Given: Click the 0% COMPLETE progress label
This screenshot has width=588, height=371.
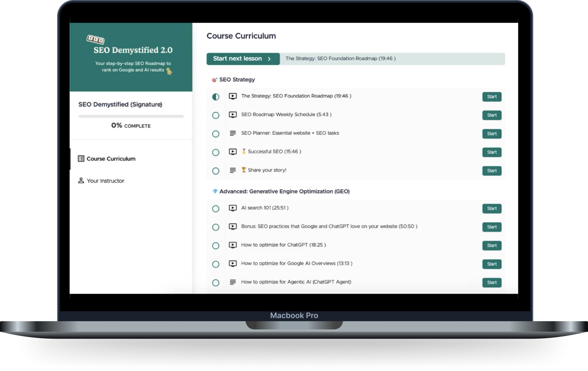Looking at the screenshot, I should click(131, 125).
